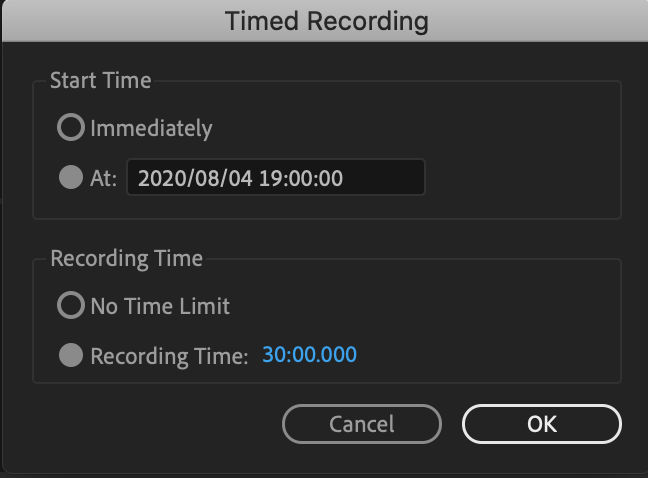Click the Start Time group heading
Screen dimensions: 648x478
[x=100, y=80]
